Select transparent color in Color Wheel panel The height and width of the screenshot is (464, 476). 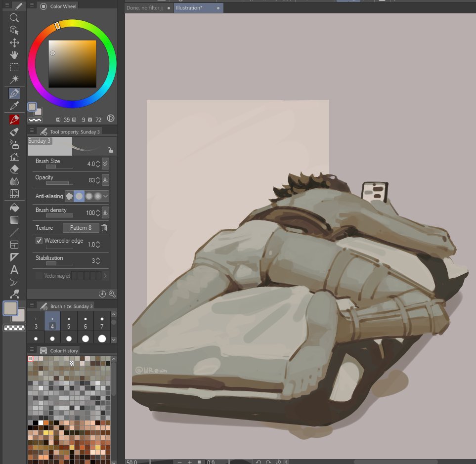35,120
